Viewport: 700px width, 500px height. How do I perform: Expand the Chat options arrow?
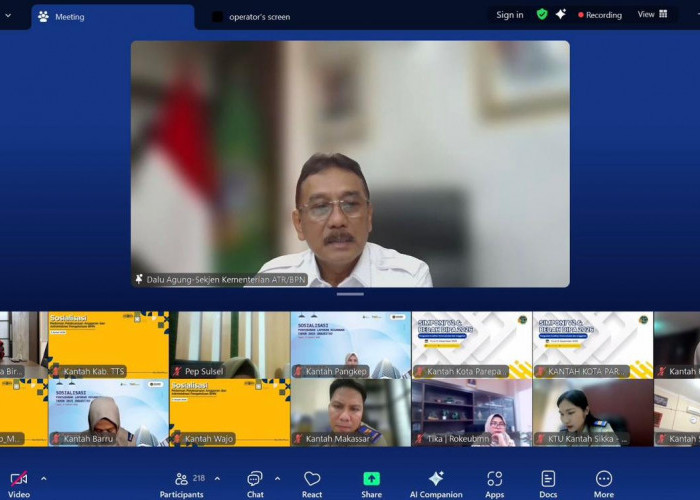pos(277,478)
